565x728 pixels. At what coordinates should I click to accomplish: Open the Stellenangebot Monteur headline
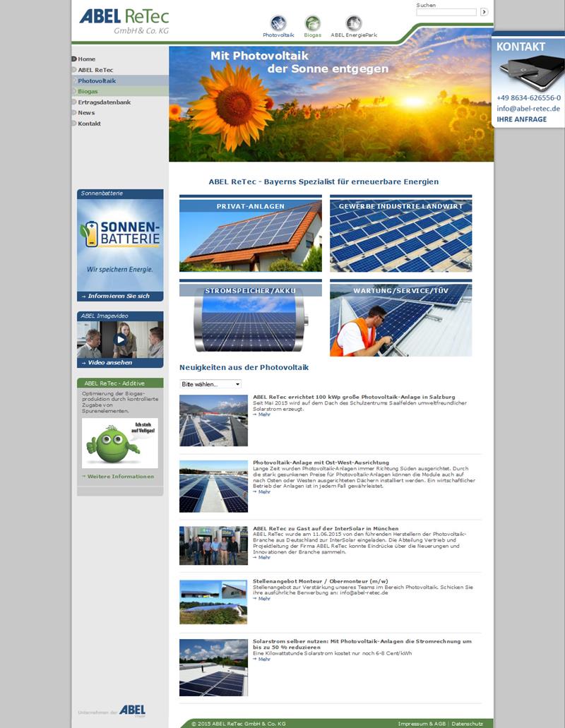pyautogui.click(x=321, y=581)
